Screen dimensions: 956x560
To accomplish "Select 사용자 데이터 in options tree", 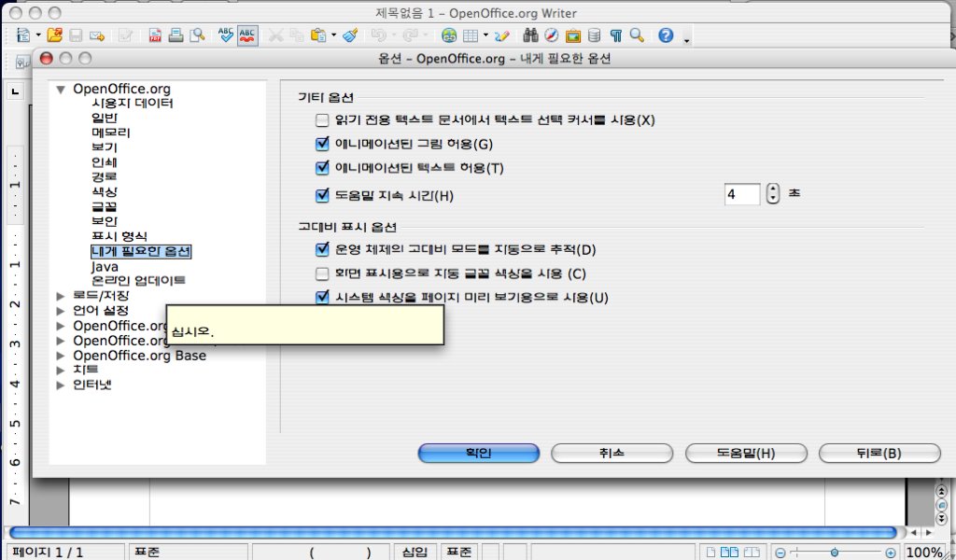I will pos(133,103).
